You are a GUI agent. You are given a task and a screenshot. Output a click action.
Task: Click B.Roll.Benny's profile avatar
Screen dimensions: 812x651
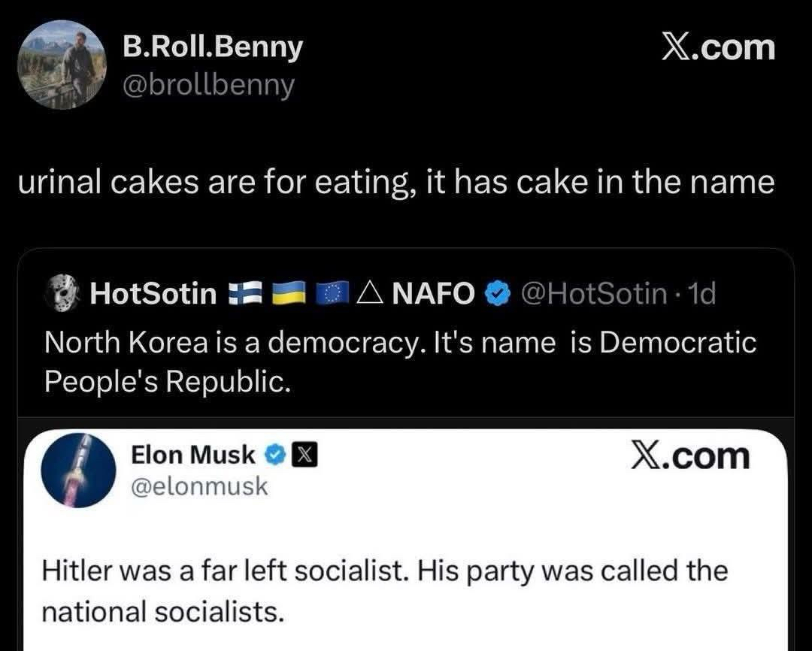(x=62, y=65)
